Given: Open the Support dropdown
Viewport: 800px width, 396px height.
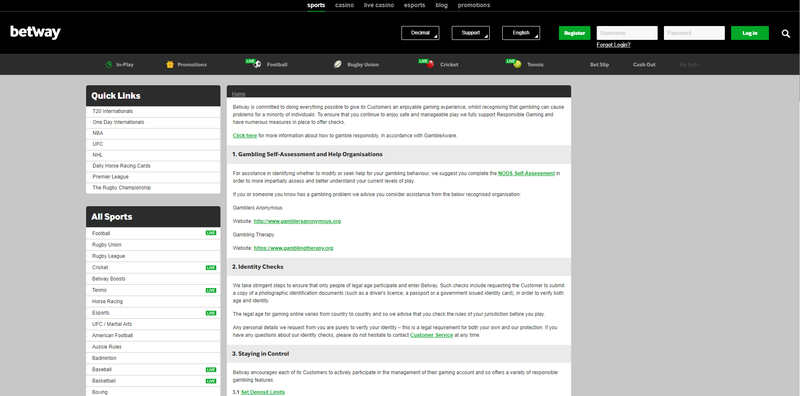Looking at the screenshot, I should point(470,33).
